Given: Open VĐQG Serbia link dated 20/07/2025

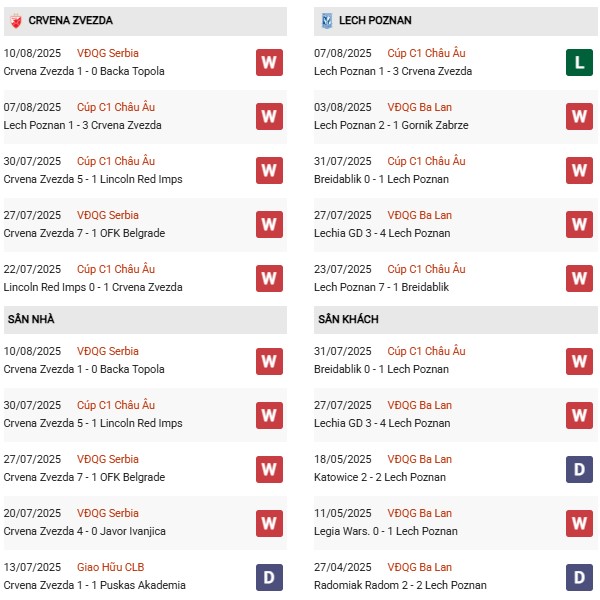Looking at the screenshot, I should 109,513.
